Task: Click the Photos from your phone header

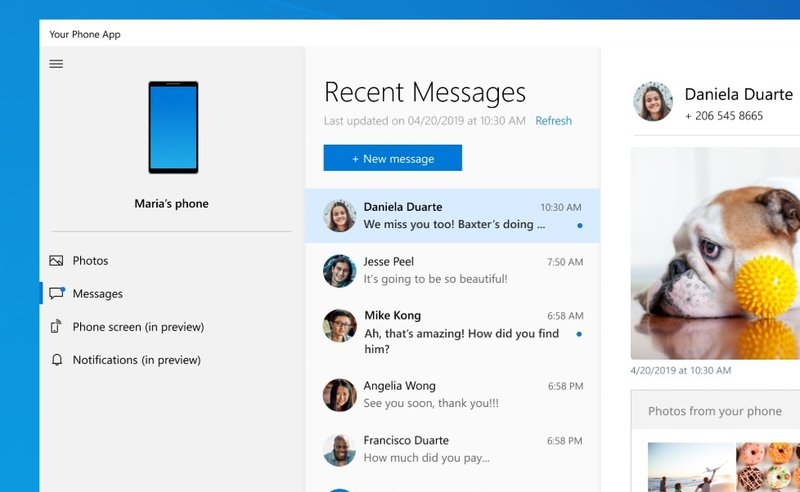Action: click(x=715, y=411)
